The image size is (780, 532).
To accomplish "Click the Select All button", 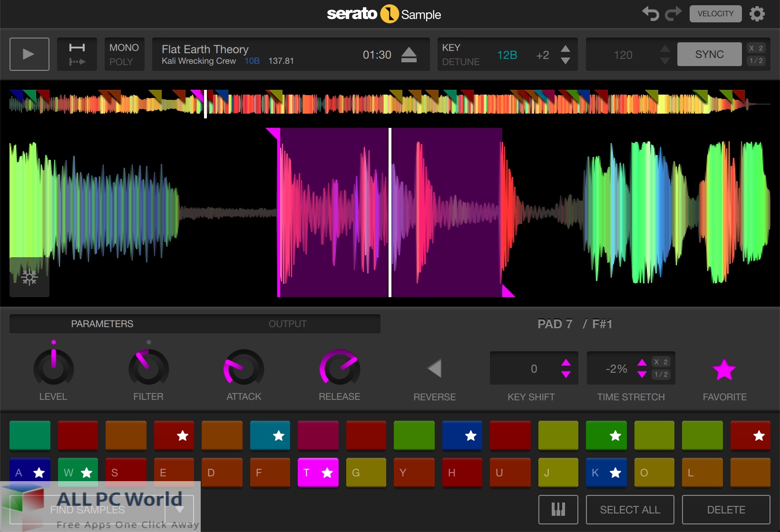I will (x=630, y=509).
